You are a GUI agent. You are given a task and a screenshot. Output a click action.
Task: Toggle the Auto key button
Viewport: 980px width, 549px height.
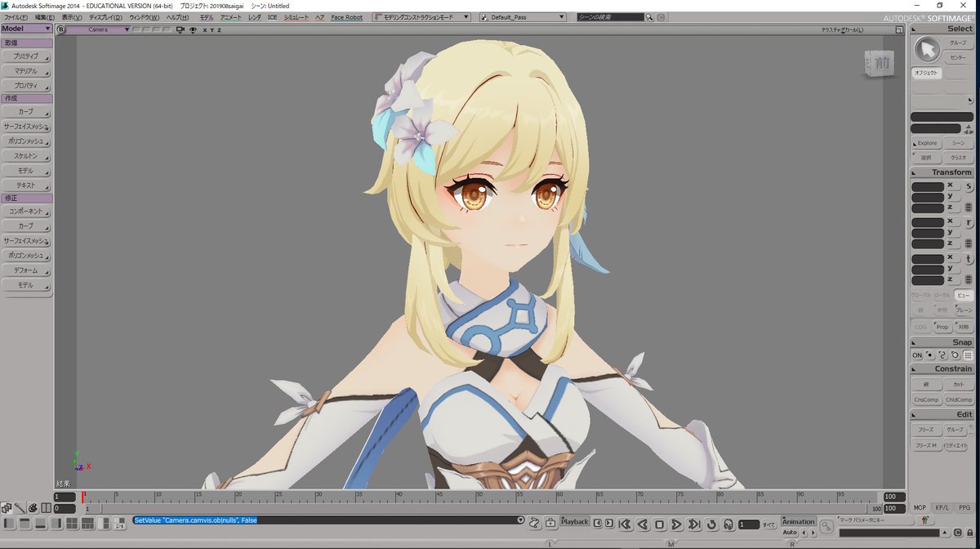790,533
